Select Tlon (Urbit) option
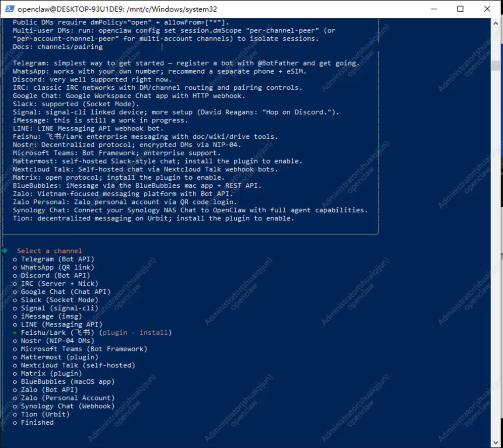The image size is (503, 448). pyautogui.click(x=41, y=414)
